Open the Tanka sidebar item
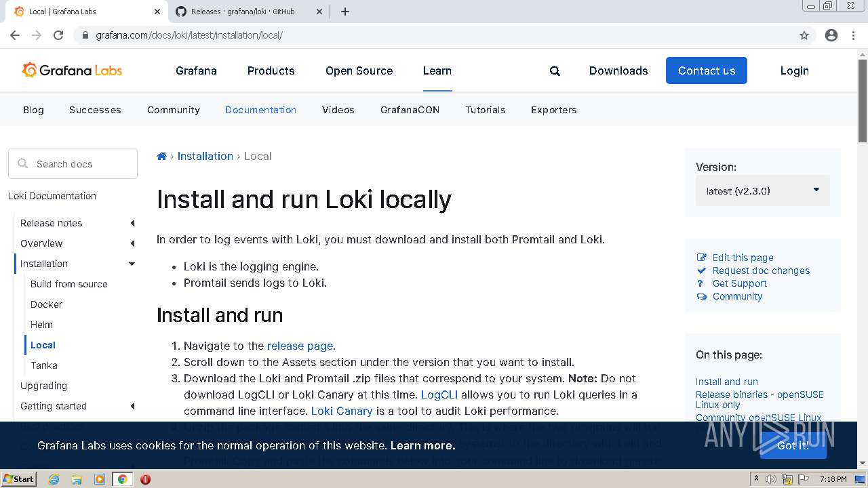The height and width of the screenshot is (488, 868). (x=44, y=365)
